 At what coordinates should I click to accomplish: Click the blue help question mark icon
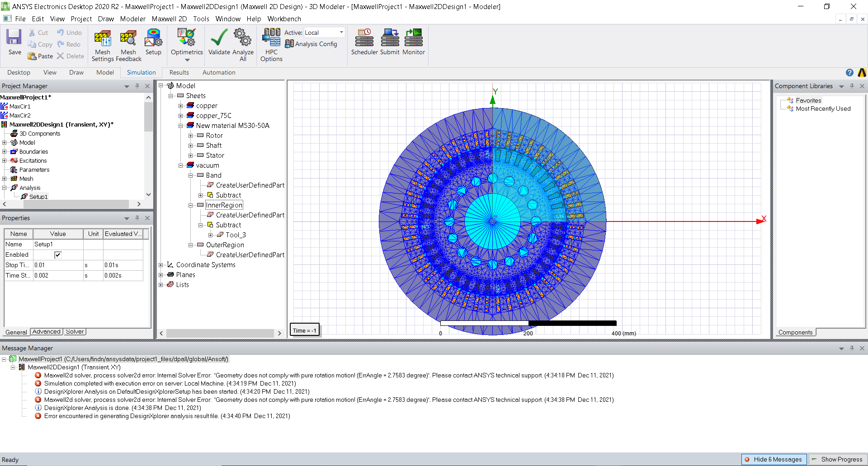849,72
